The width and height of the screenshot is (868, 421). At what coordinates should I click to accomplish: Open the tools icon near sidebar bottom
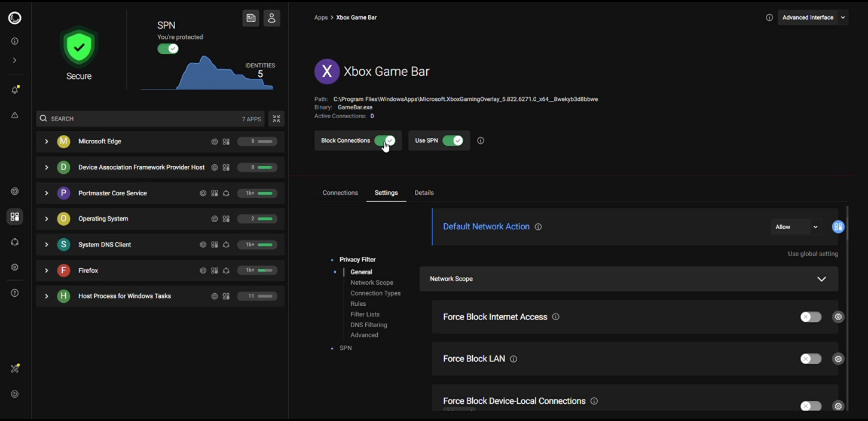15,368
